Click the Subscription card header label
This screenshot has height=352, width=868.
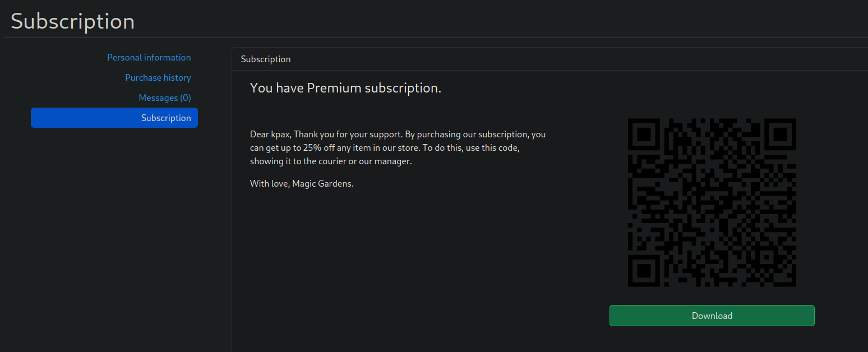tap(266, 59)
